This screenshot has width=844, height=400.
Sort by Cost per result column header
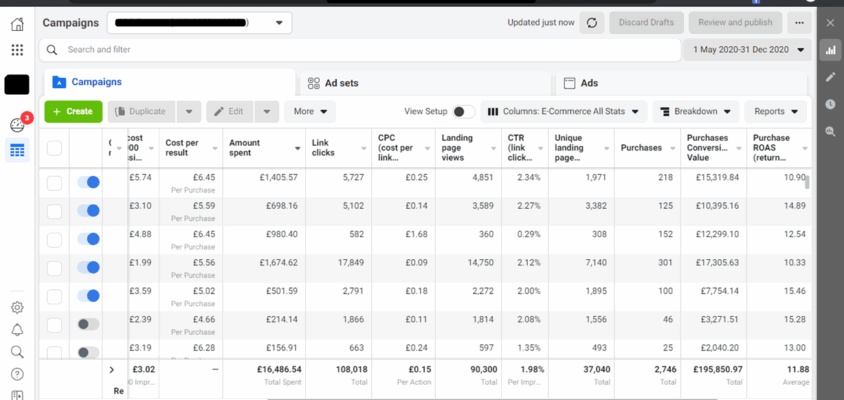(x=191, y=148)
